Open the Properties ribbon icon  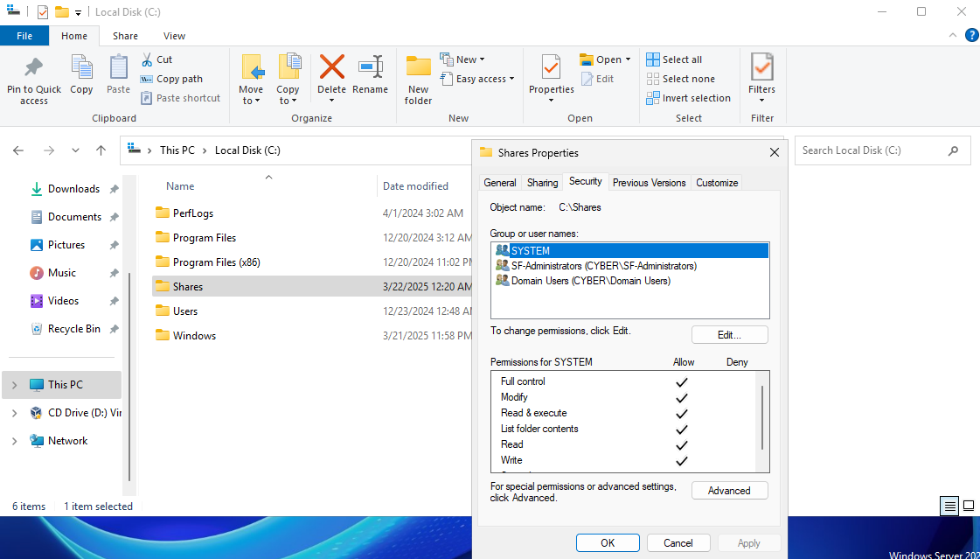pos(551,68)
